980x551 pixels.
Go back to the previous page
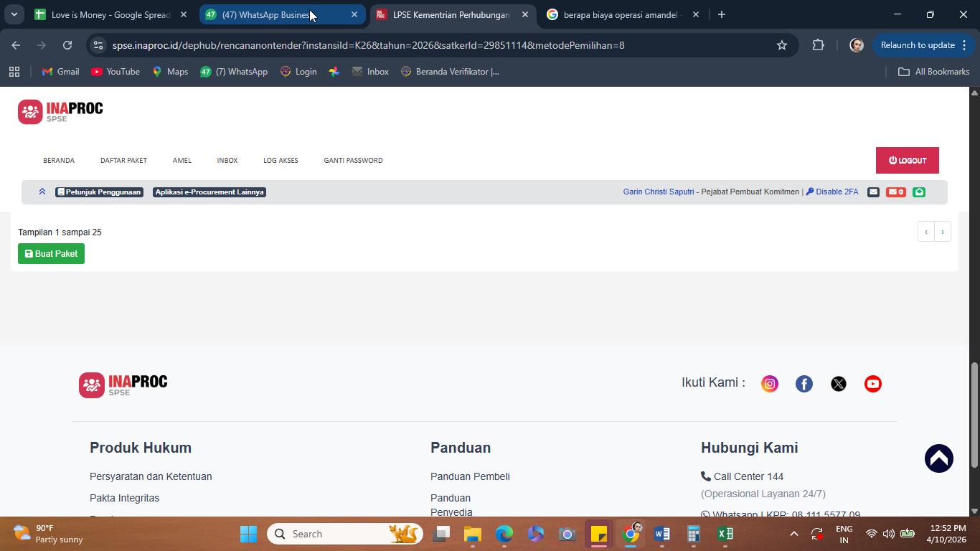pos(16,45)
